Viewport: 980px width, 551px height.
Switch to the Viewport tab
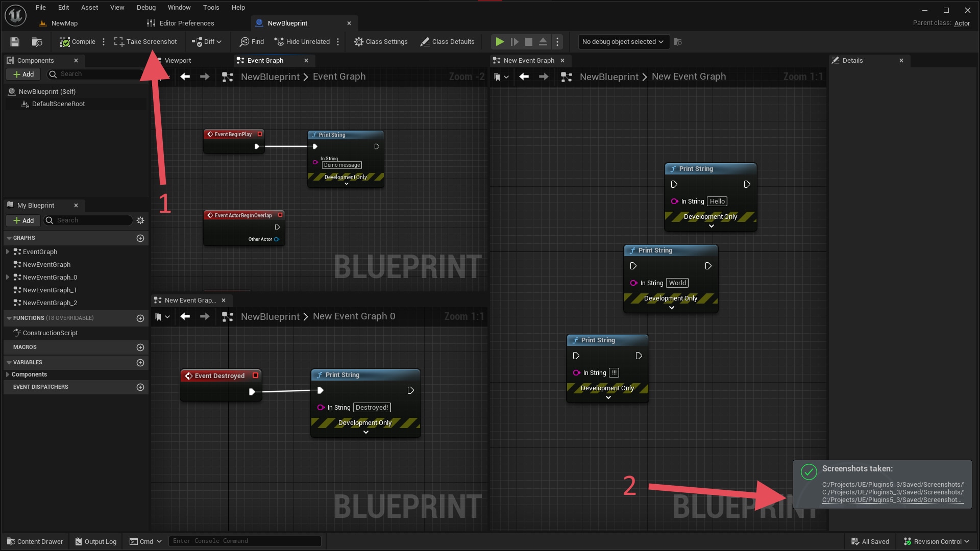[x=179, y=60]
